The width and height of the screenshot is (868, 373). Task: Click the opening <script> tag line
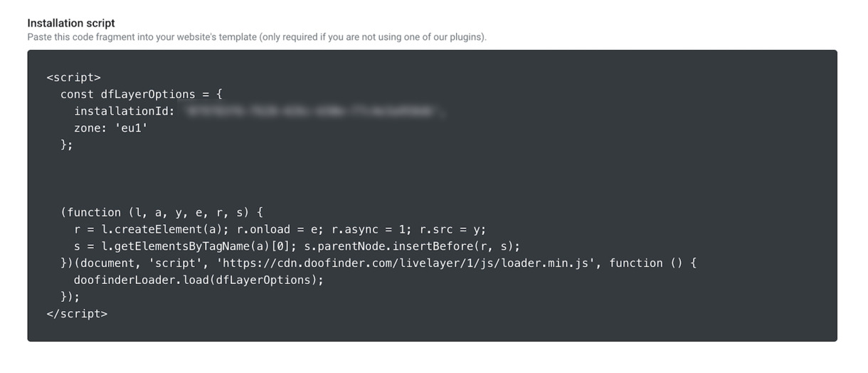click(73, 77)
